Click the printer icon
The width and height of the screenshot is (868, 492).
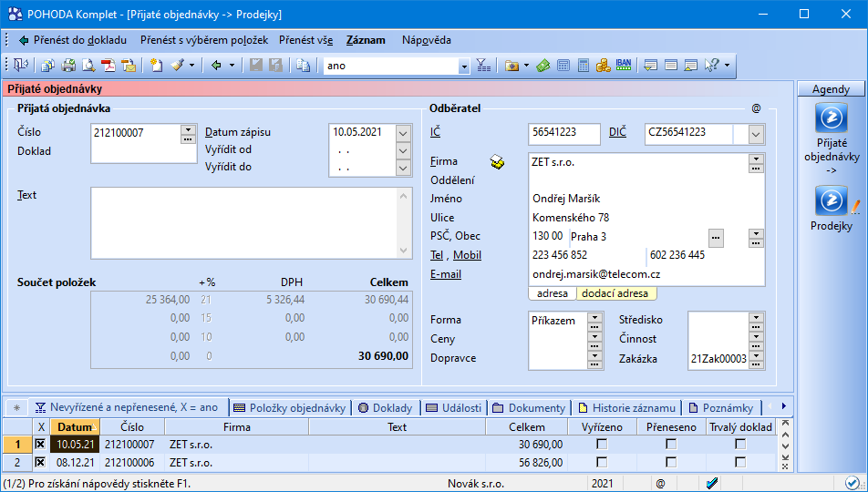tap(68, 66)
